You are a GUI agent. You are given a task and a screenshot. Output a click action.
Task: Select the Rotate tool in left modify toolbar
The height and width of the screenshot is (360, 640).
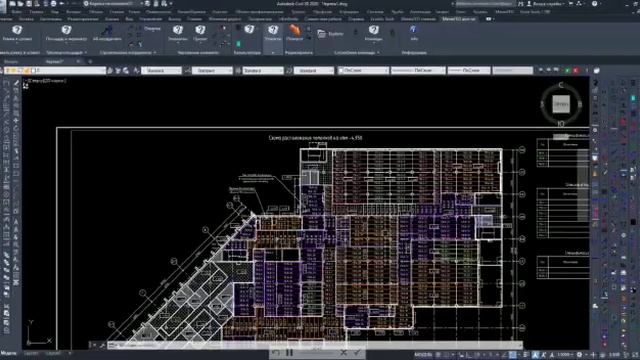click(16, 129)
